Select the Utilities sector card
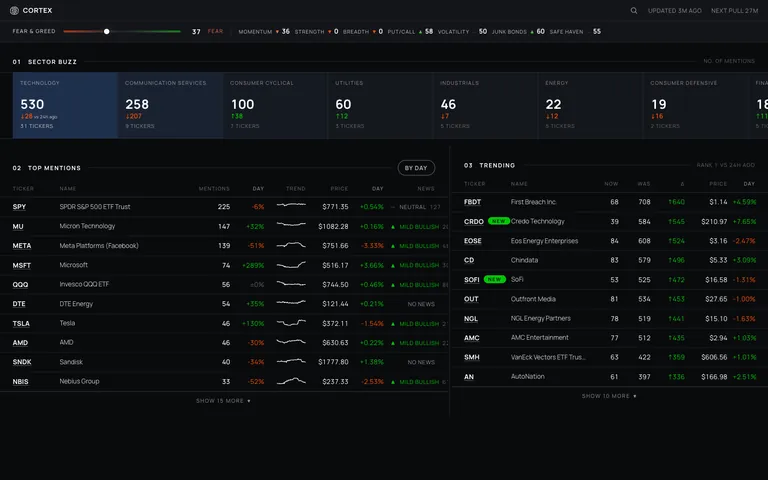The height and width of the screenshot is (480, 768). point(381,105)
